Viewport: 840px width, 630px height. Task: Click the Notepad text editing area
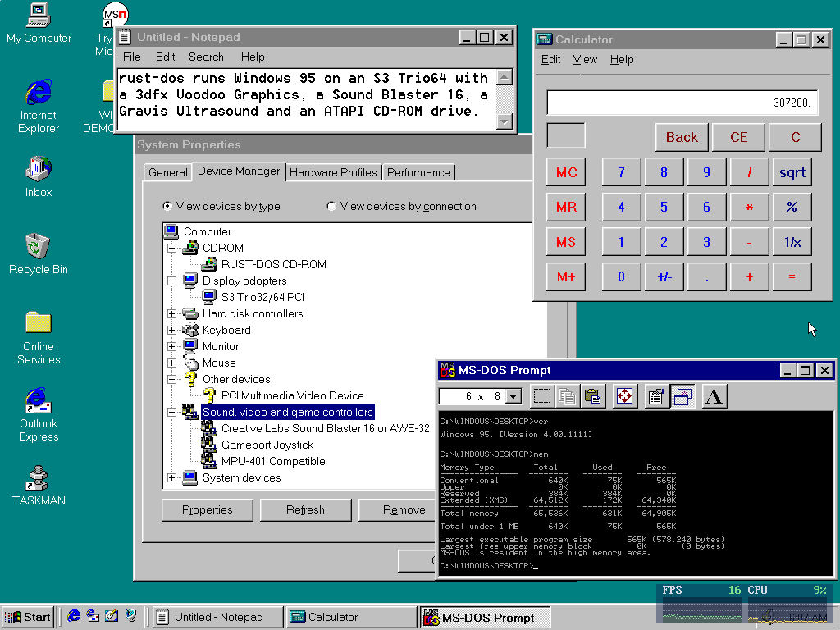(307, 99)
